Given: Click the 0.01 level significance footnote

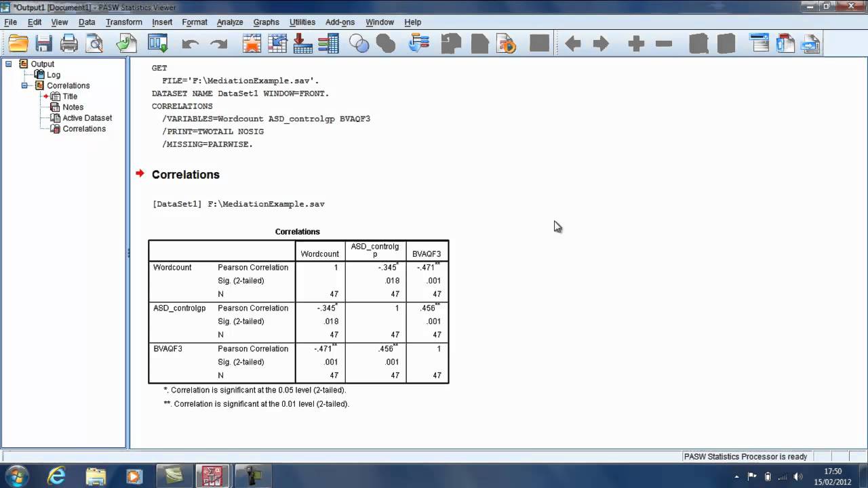Looking at the screenshot, I should [256, 404].
